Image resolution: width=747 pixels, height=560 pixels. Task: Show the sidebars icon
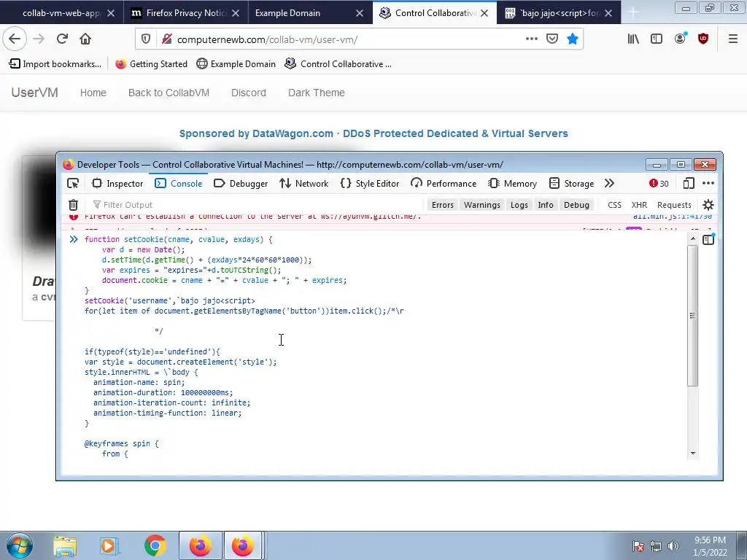657,39
